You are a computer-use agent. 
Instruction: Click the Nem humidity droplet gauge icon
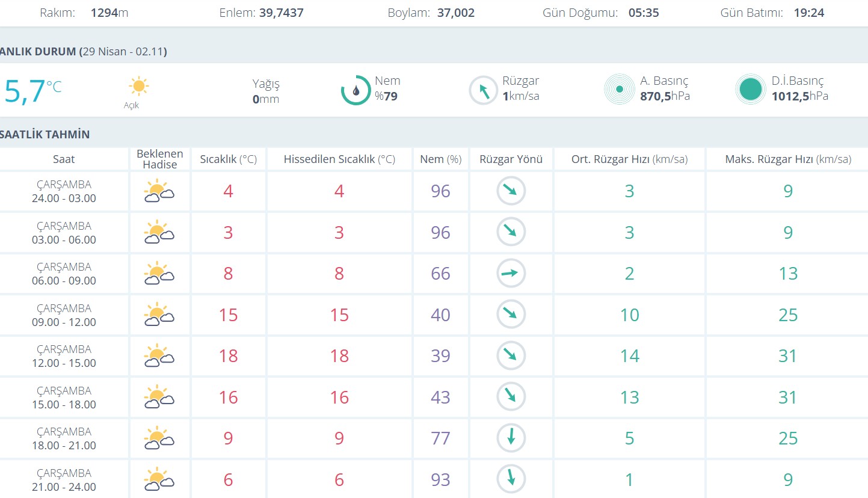[x=356, y=90]
